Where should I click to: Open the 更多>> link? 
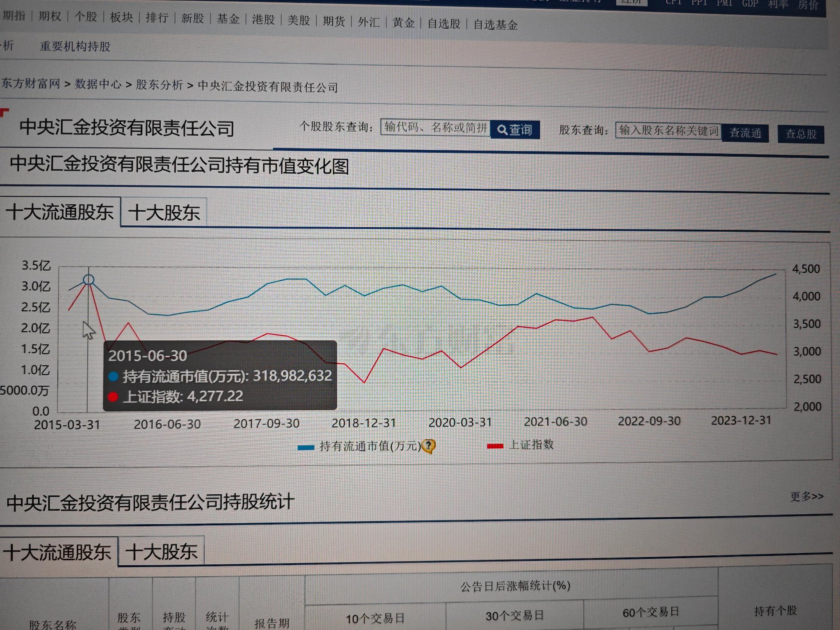806,497
